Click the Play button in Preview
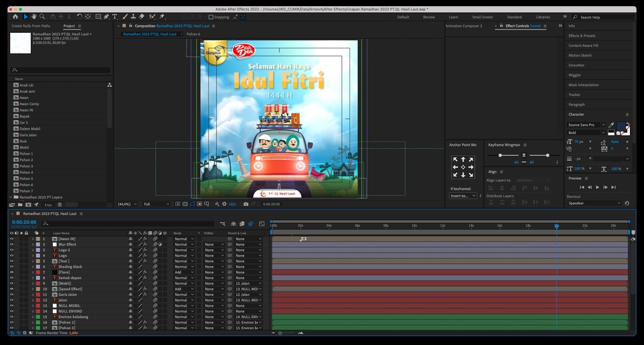 pos(598,187)
